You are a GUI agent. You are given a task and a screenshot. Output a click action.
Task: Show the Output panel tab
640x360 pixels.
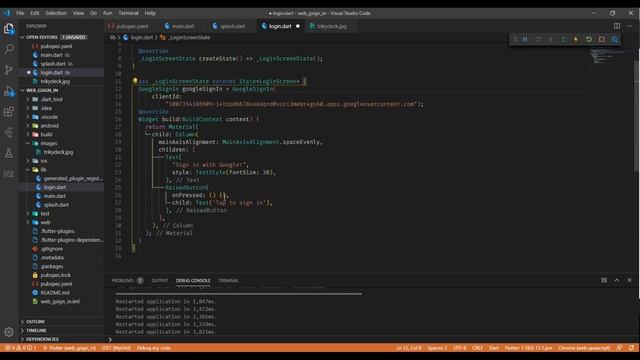coord(160,280)
